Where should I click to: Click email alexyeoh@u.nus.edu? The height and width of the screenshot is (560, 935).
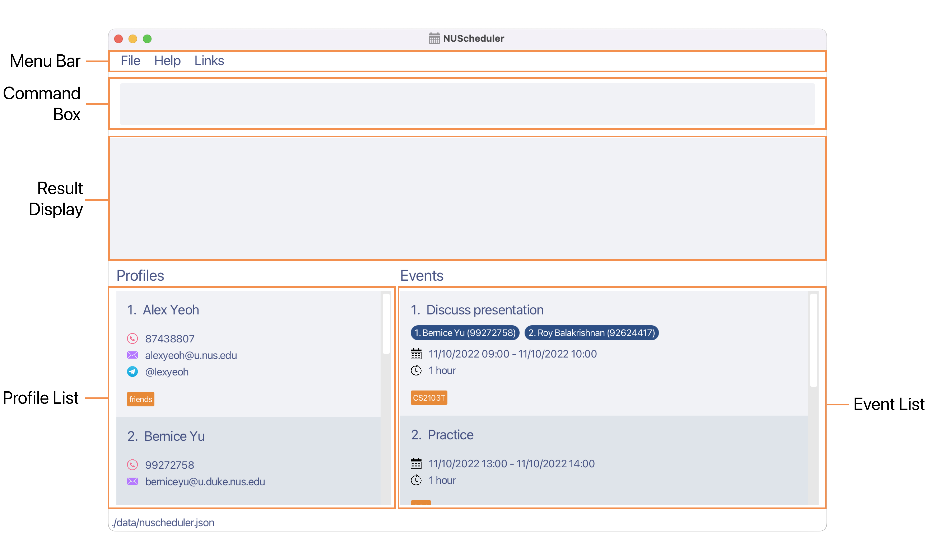[x=191, y=355]
